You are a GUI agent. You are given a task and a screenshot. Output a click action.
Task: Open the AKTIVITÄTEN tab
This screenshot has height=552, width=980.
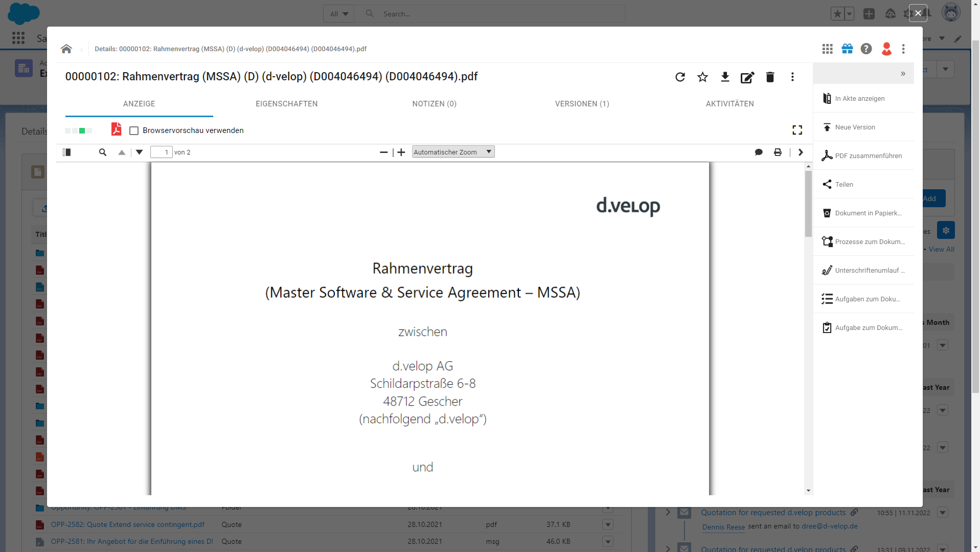pos(730,104)
